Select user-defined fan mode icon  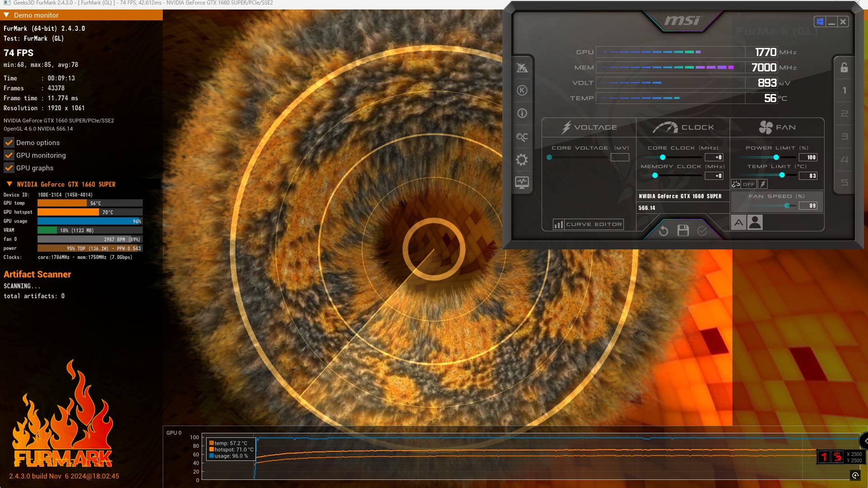click(x=755, y=222)
